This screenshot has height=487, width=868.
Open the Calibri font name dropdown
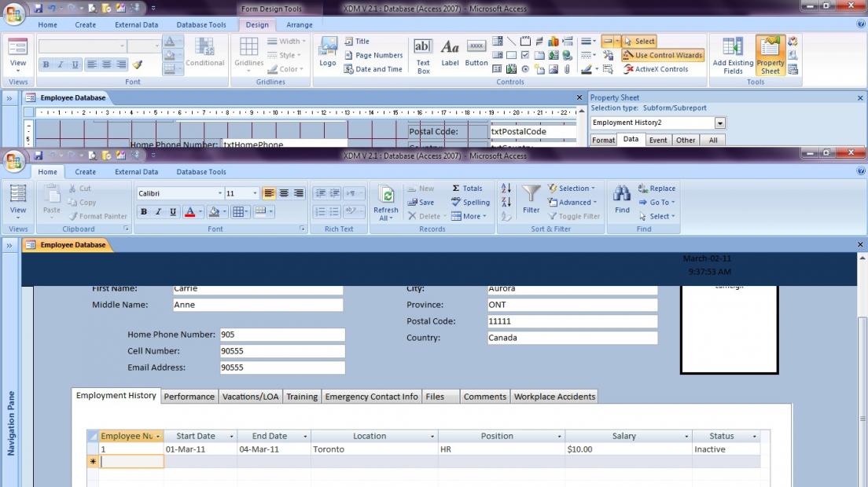pos(220,193)
